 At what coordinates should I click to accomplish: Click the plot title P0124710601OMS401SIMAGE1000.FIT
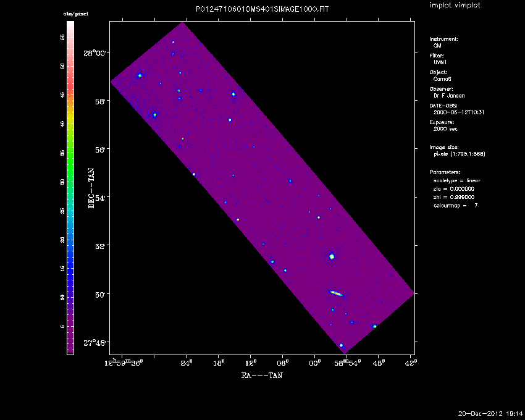pos(262,9)
